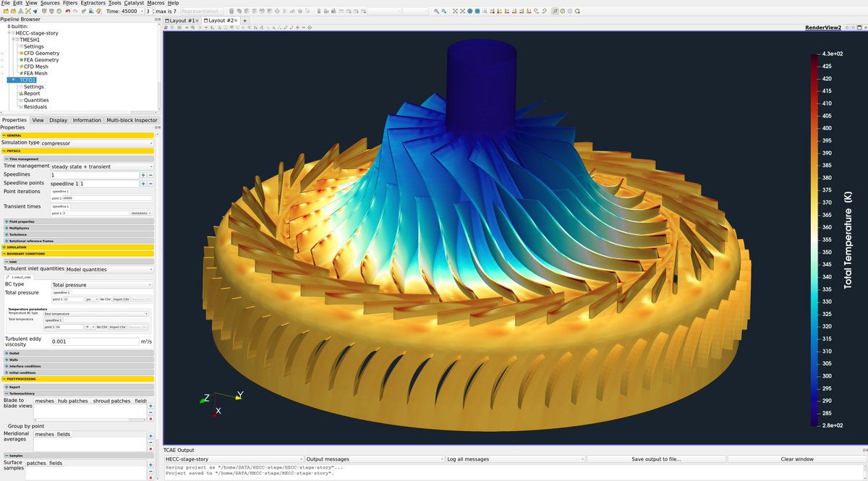This screenshot has width=868, height=481.
Task: Click the add new layout plus tab
Action: coord(244,20)
